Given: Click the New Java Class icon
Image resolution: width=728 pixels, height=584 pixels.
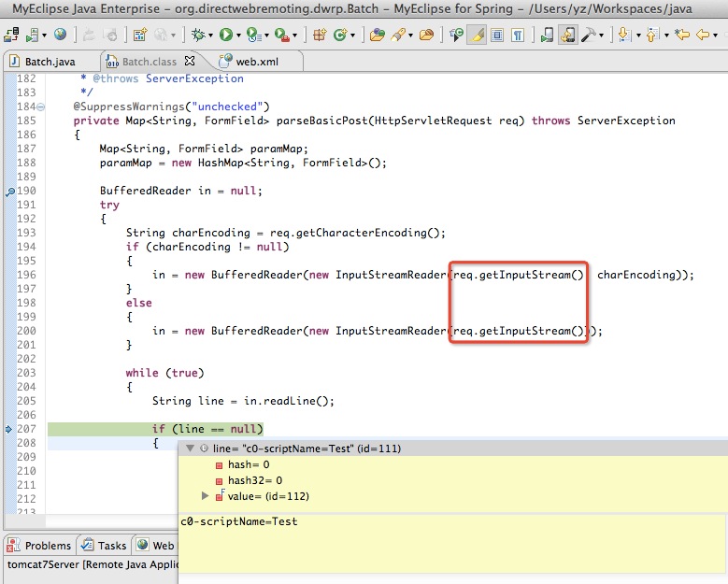Looking at the screenshot, I should 340,35.
